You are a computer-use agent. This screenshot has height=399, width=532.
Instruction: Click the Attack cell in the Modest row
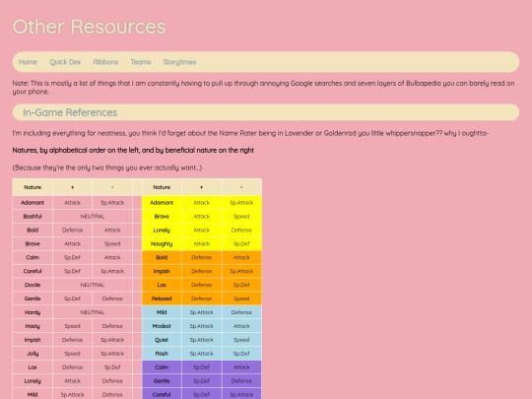pyautogui.click(x=241, y=326)
